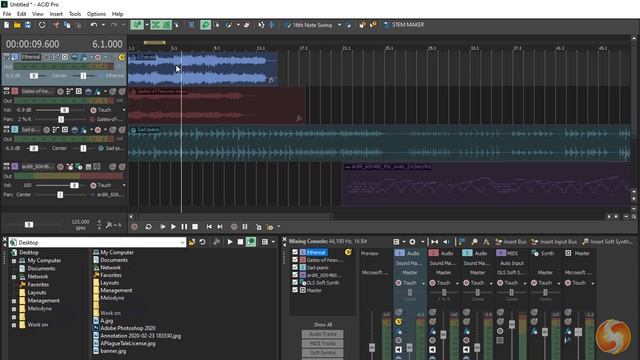This screenshot has height=360, width=640.
Task: Expand Network node in explorer tree
Action: tap(14, 277)
